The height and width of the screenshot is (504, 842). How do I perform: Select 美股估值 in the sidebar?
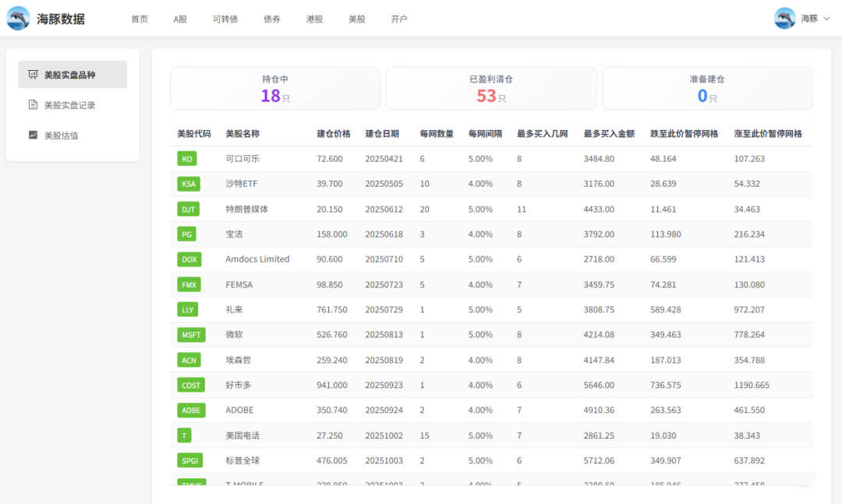point(73,136)
